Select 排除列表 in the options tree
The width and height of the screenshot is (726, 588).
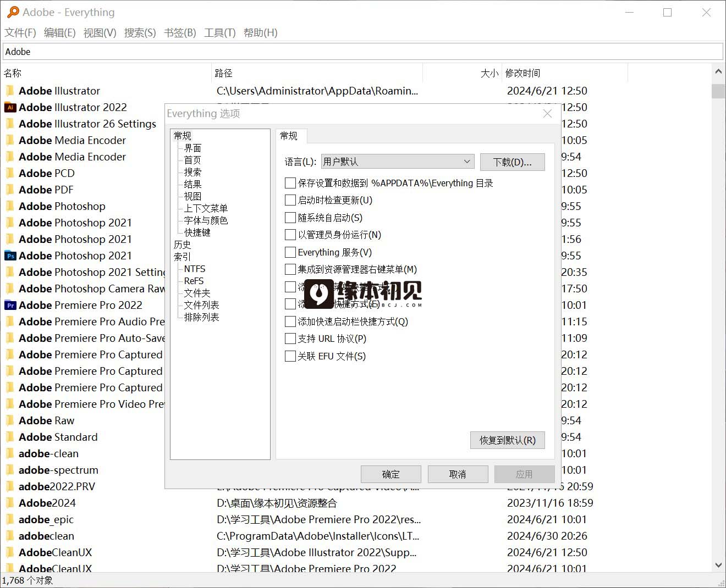pyautogui.click(x=202, y=317)
